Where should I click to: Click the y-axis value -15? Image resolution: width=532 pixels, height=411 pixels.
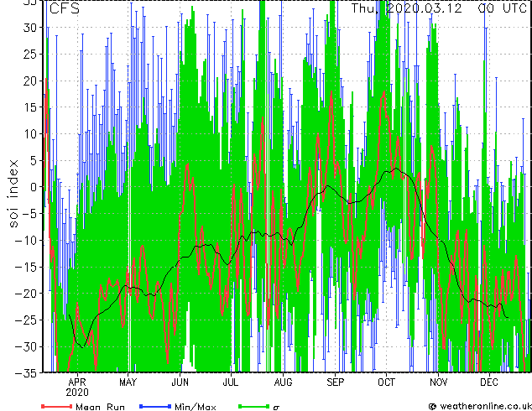coord(26,267)
